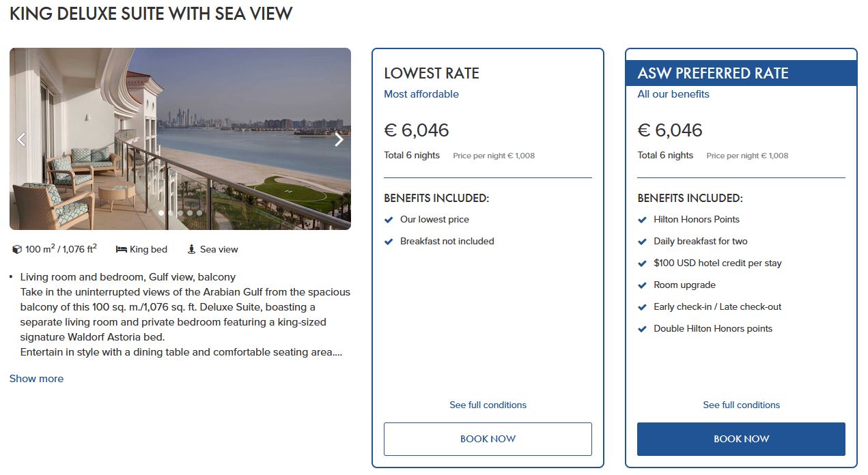The height and width of the screenshot is (475, 868).
Task: Click checkmark beside Daily breakfast for two
Action: click(642, 242)
